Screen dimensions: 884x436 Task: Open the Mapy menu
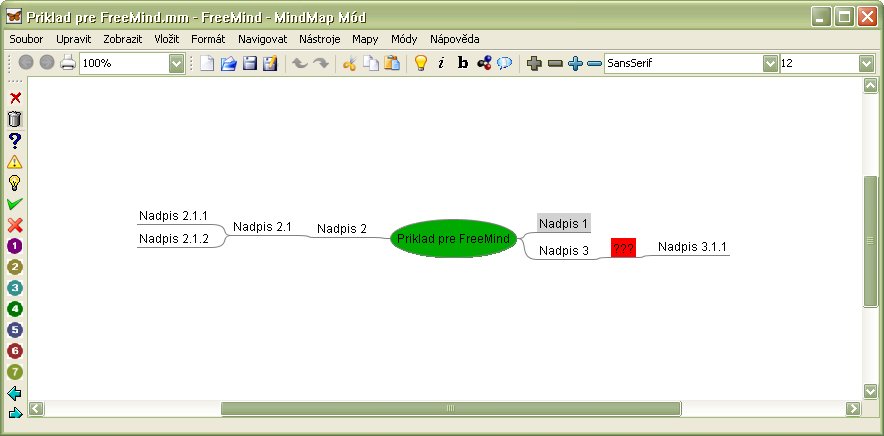365,39
